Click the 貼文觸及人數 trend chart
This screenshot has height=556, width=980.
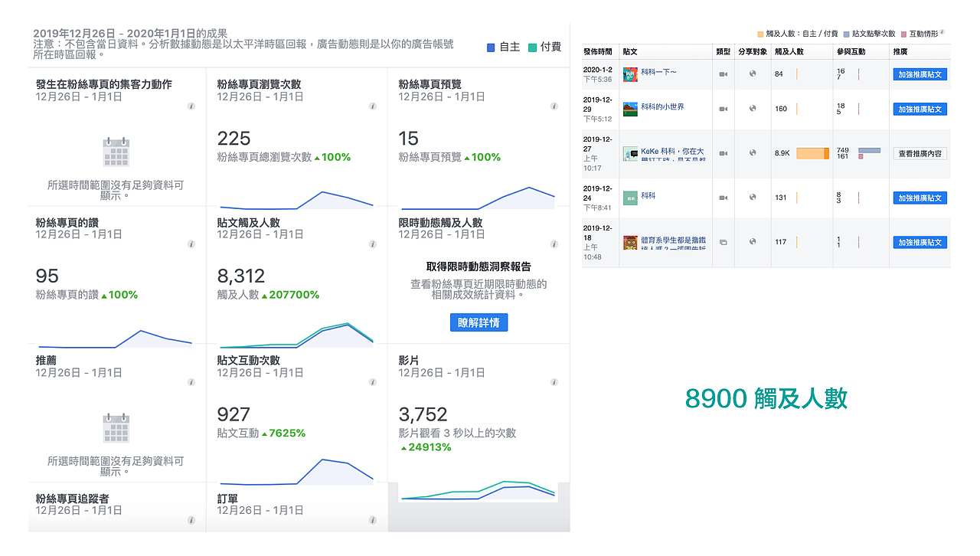(x=296, y=335)
